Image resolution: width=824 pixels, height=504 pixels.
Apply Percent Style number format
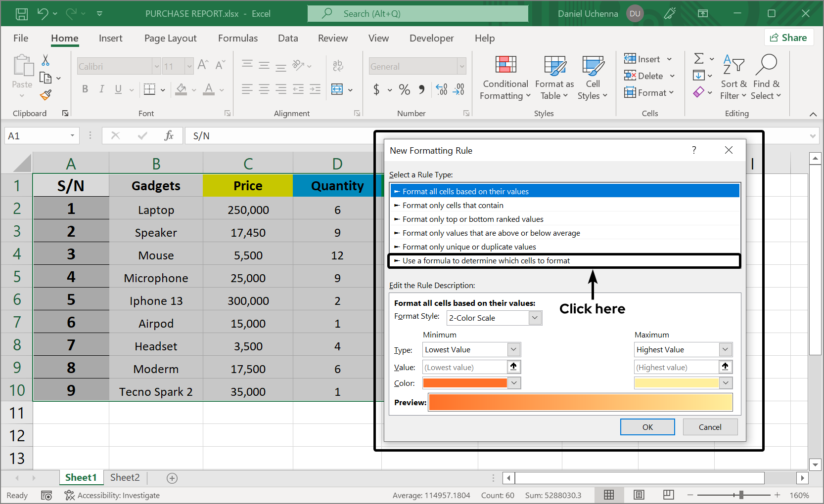[404, 89]
